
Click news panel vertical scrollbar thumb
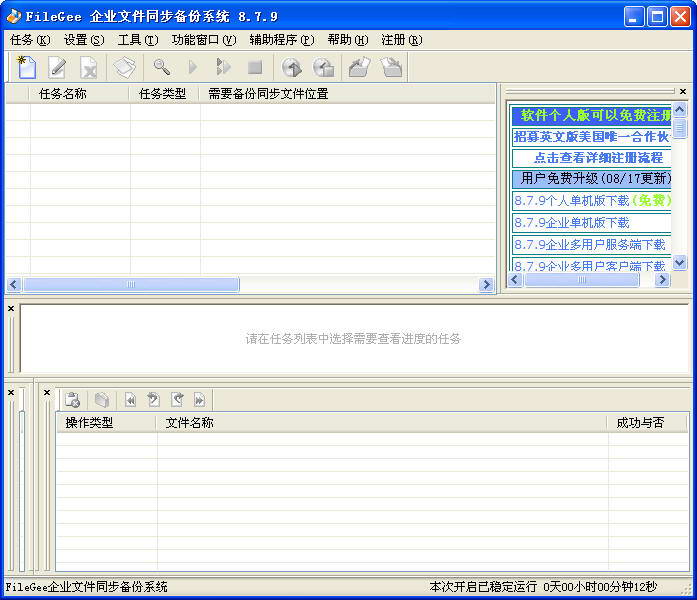click(x=680, y=128)
